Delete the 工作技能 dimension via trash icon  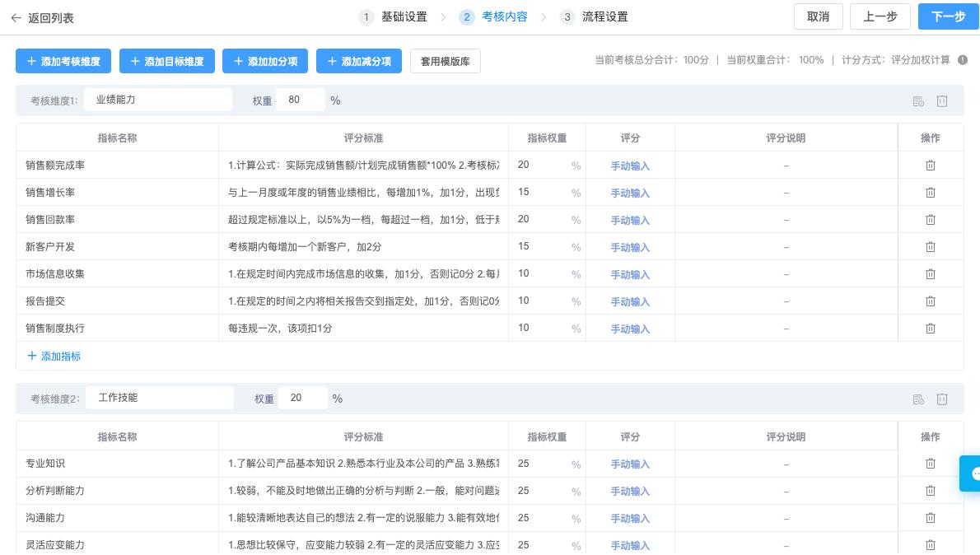[942, 399]
